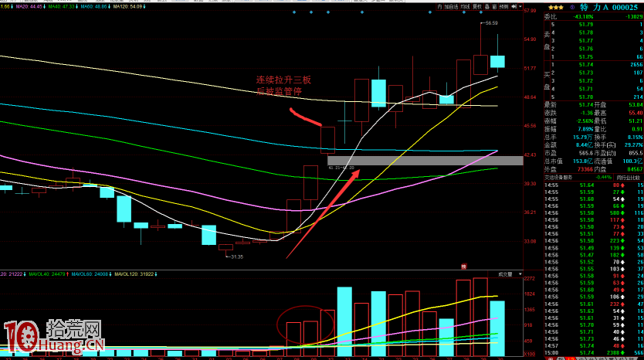Click the 窗 window button
This screenshot has height=360, width=644.
494,7
